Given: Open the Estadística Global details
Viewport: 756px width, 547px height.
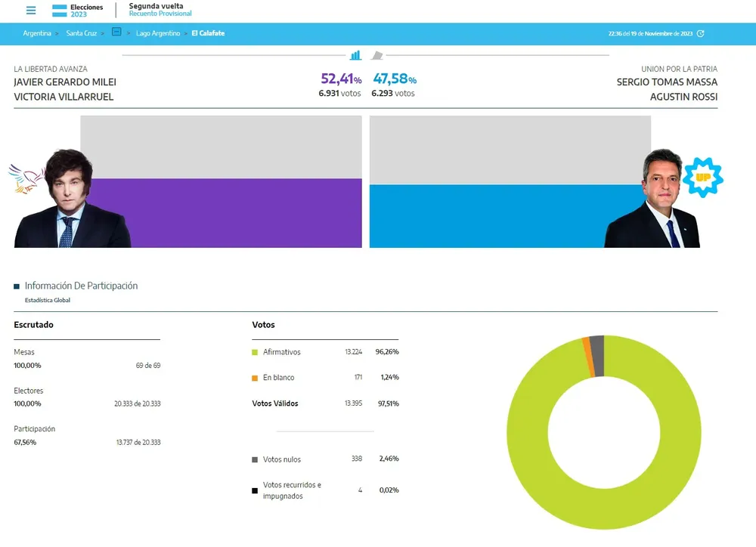Looking at the screenshot, I should pos(47,300).
